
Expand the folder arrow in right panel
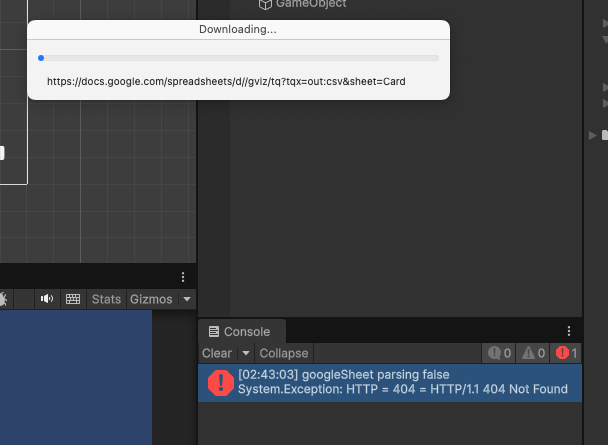pos(592,135)
